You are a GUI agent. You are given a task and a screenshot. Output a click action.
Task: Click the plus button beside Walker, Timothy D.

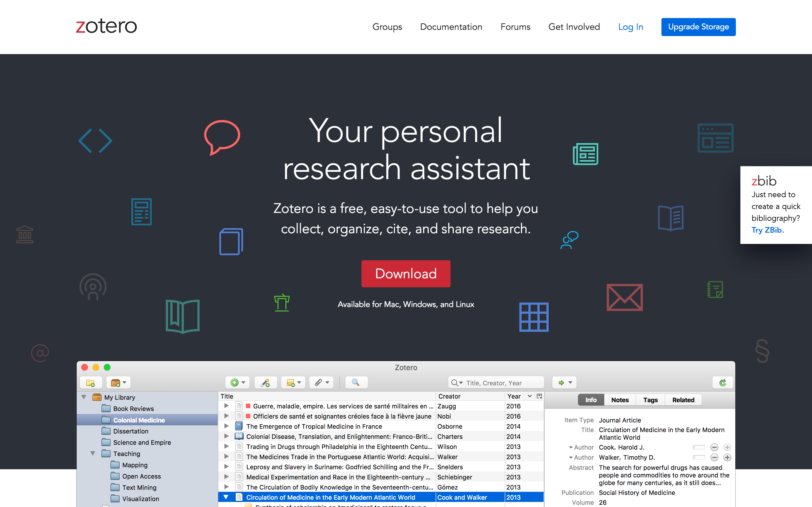[x=727, y=457]
